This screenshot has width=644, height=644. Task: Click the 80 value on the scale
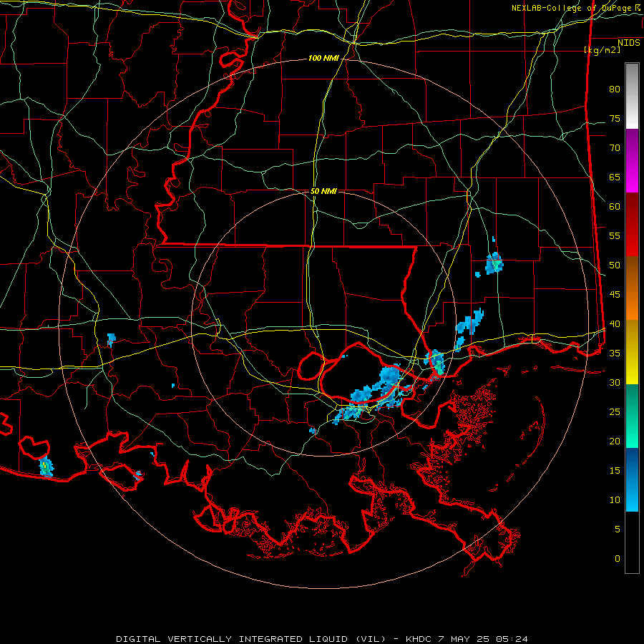[615, 89]
